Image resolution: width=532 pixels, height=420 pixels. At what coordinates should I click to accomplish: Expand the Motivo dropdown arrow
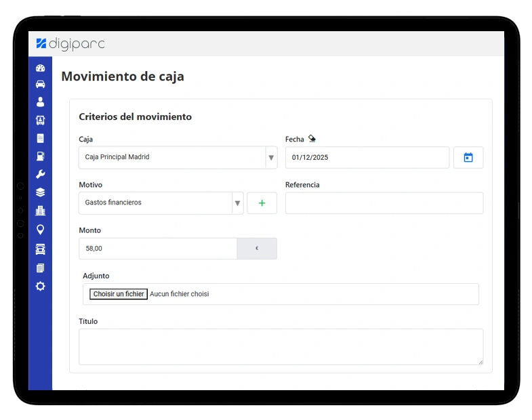click(x=237, y=203)
